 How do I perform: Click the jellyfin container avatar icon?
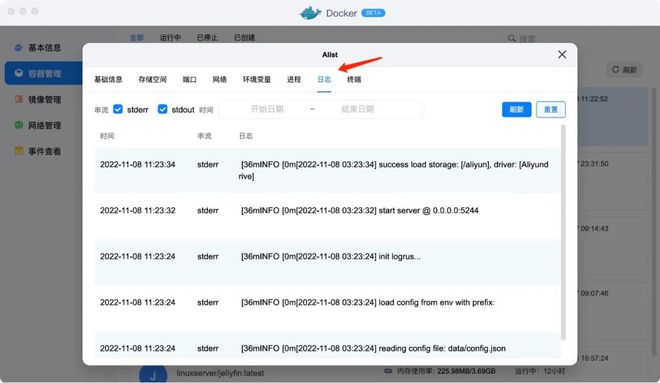coord(153,374)
